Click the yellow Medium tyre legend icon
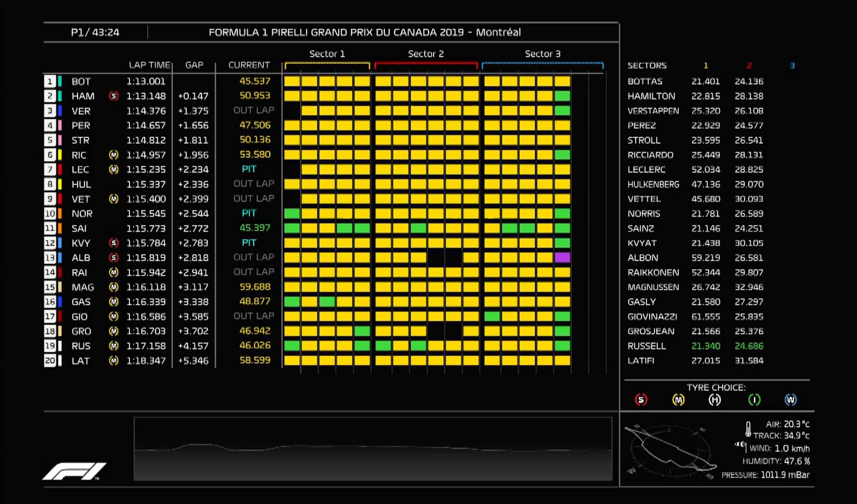 [678, 400]
